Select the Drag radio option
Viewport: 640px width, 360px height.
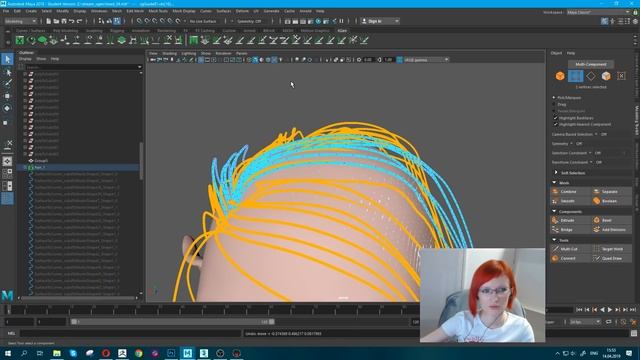point(554,104)
